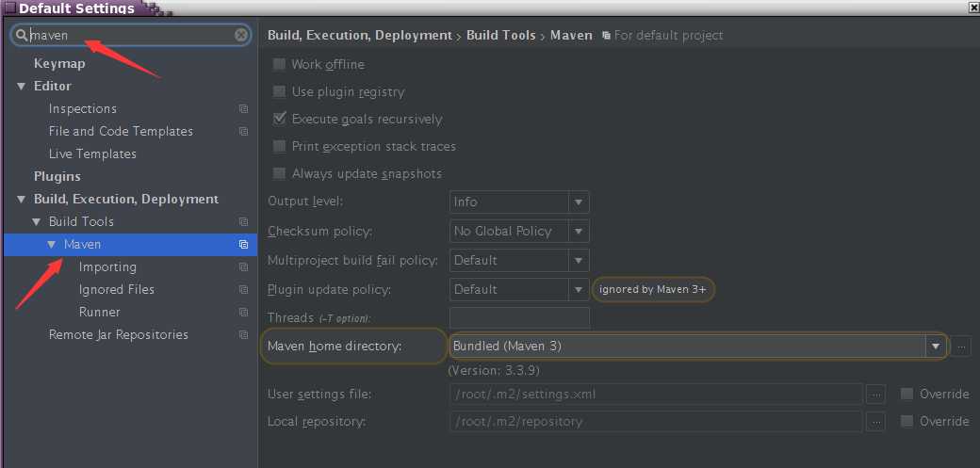Browse for User settings file

(875, 395)
